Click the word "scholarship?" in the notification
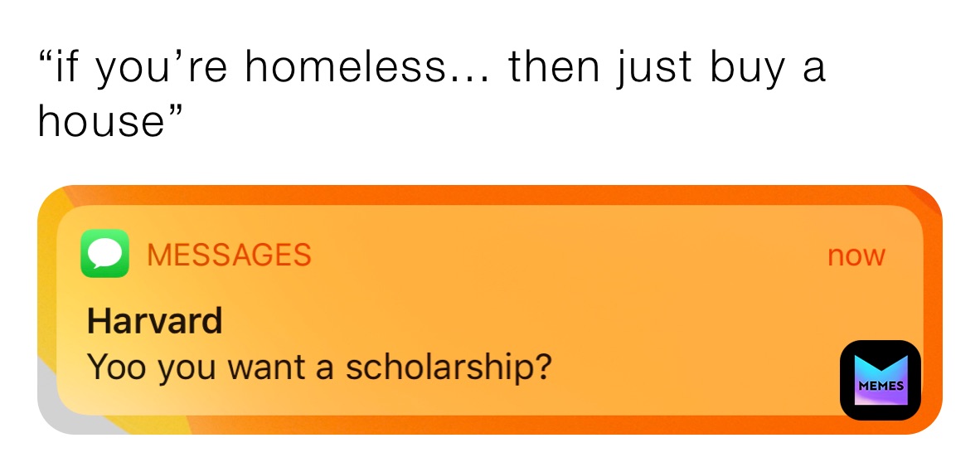980x472 pixels. pos(449,366)
